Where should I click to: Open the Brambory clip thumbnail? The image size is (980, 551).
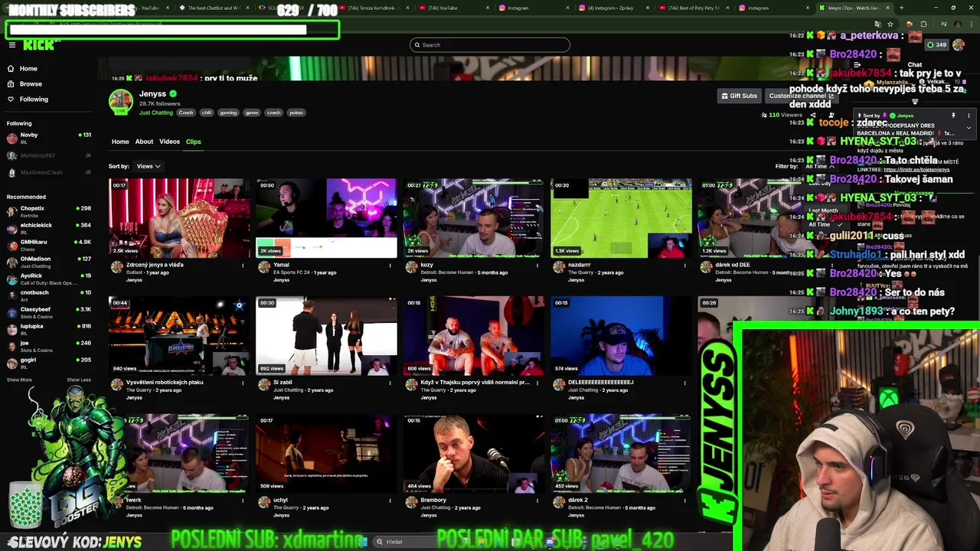[473, 453]
